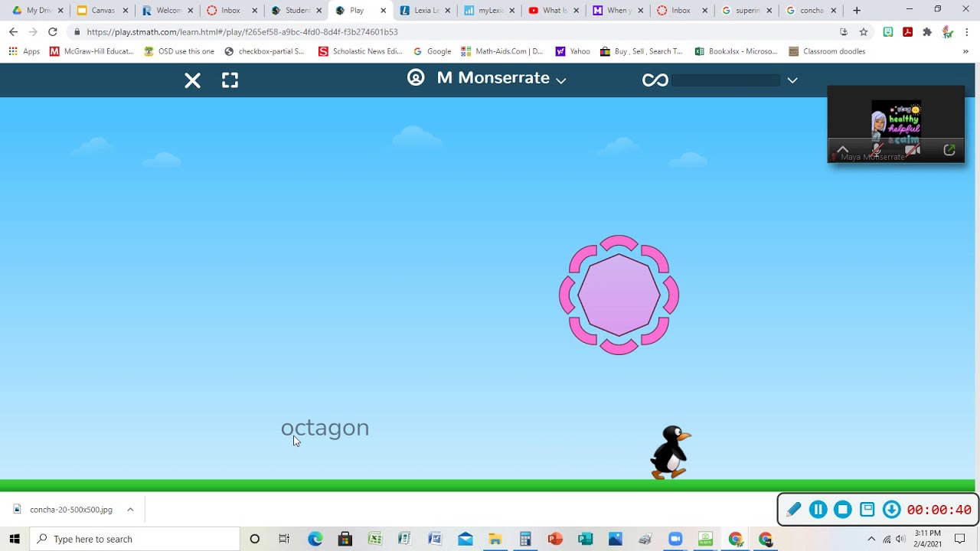This screenshot has width=980, height=551.
Task: Toggle fullscreen mode in ST Math
Action: [230, 80]
